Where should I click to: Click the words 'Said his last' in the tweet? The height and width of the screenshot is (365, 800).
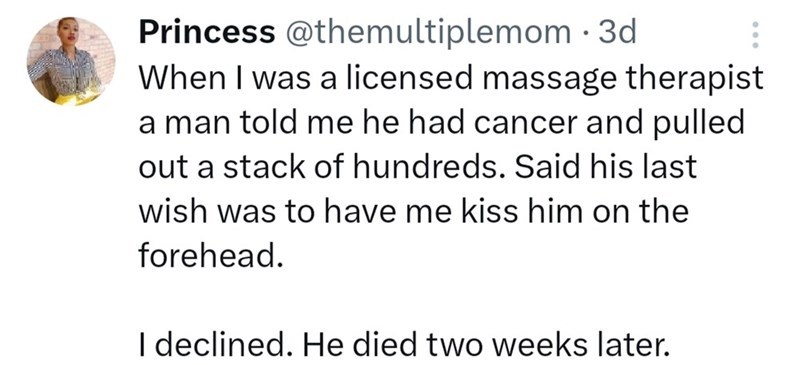coord(606,167)
